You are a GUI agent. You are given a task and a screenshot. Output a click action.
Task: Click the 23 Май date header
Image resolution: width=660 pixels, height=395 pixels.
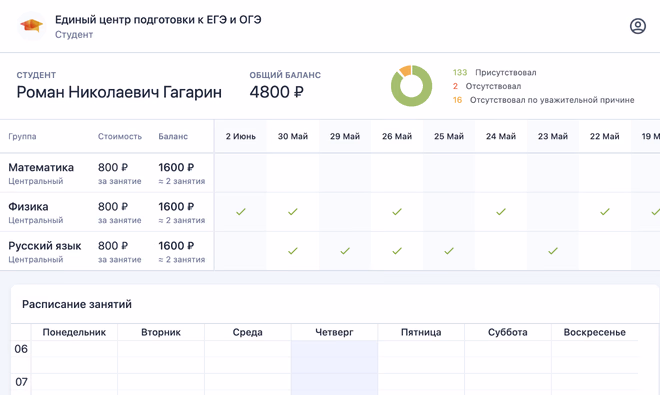(x=553, y=136)
